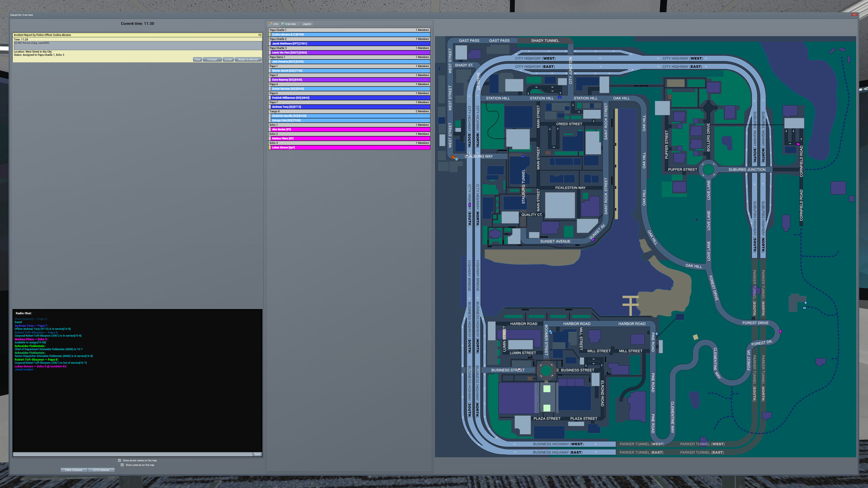
Task: Collapse the Papa Charlie 1 unit group
Action: [x=349, y=30]
